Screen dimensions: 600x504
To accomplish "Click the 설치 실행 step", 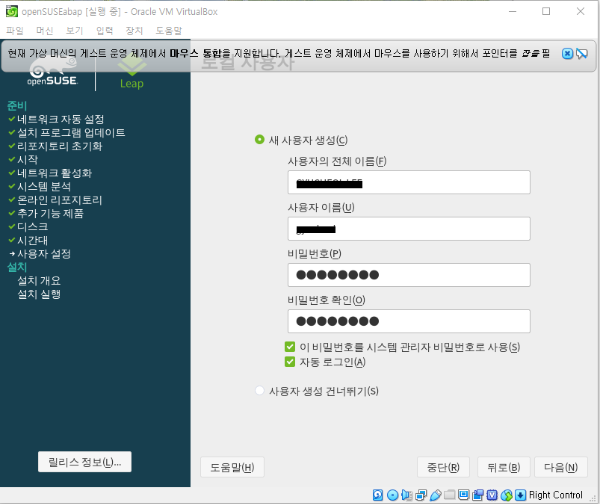I will coord(39,294).
